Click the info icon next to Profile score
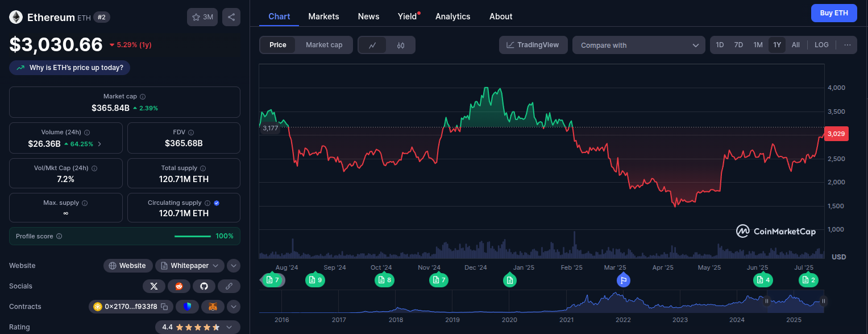The image size is (868, 334). tap(59, 236)
